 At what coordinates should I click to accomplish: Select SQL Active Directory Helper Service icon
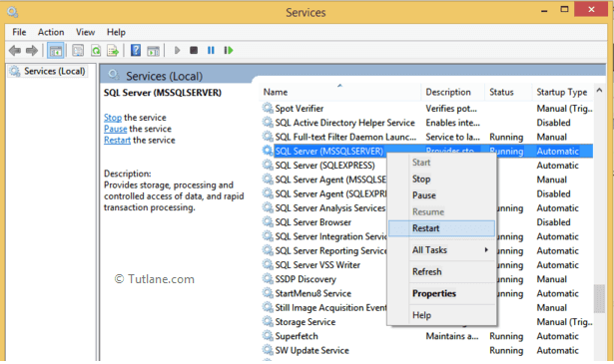pos(268,123)
